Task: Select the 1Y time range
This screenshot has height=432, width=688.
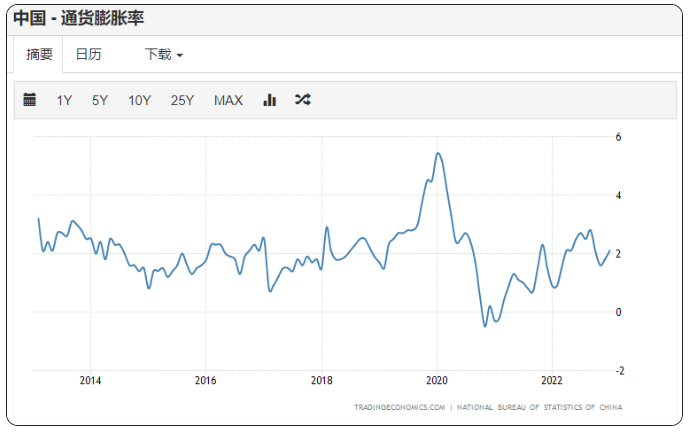Action: [x=64, y=100]
